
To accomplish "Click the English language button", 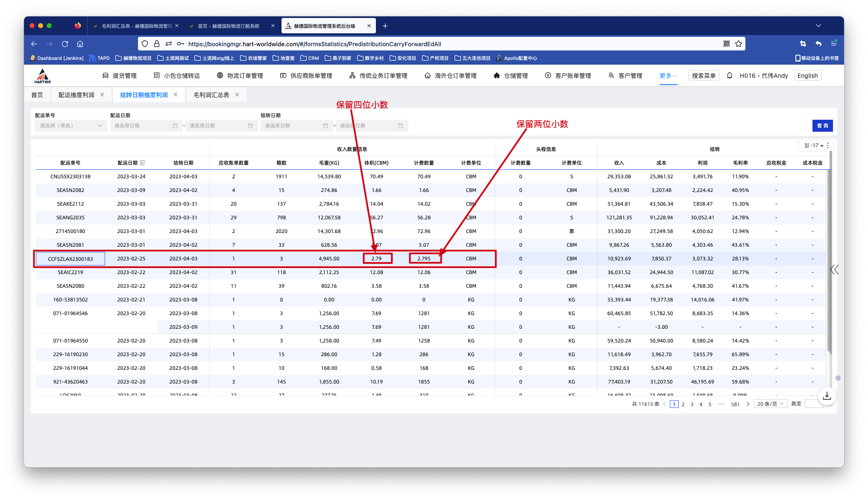I will 807,76.
